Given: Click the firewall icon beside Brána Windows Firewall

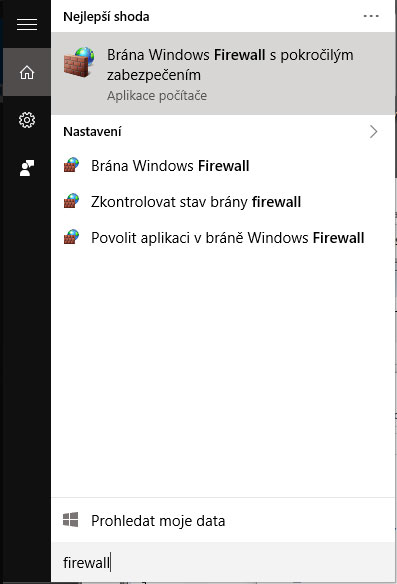Looking at the screenshot, I should [72, 165].
